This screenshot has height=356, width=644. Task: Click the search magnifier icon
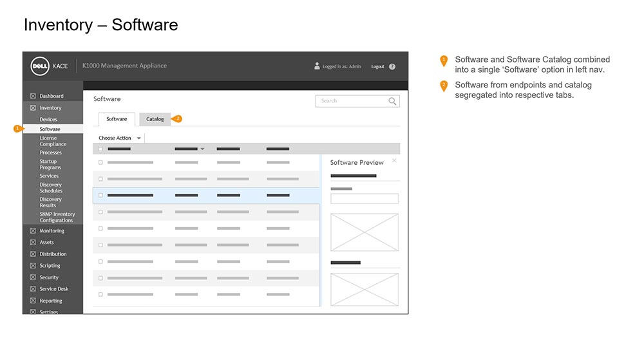[392, 101]
